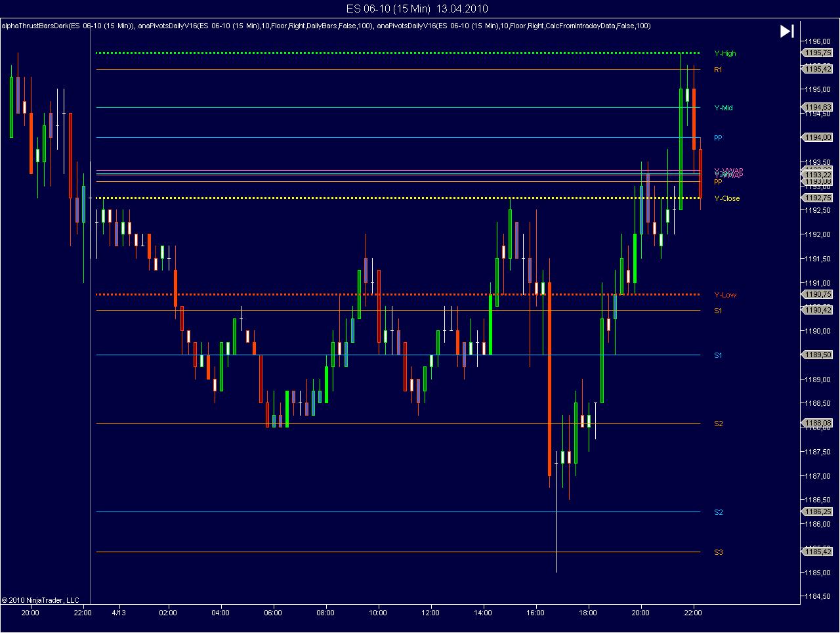Click the 1186,25 price marker tag
Screen dimensions: 840x633
click(x=817, y=512)
